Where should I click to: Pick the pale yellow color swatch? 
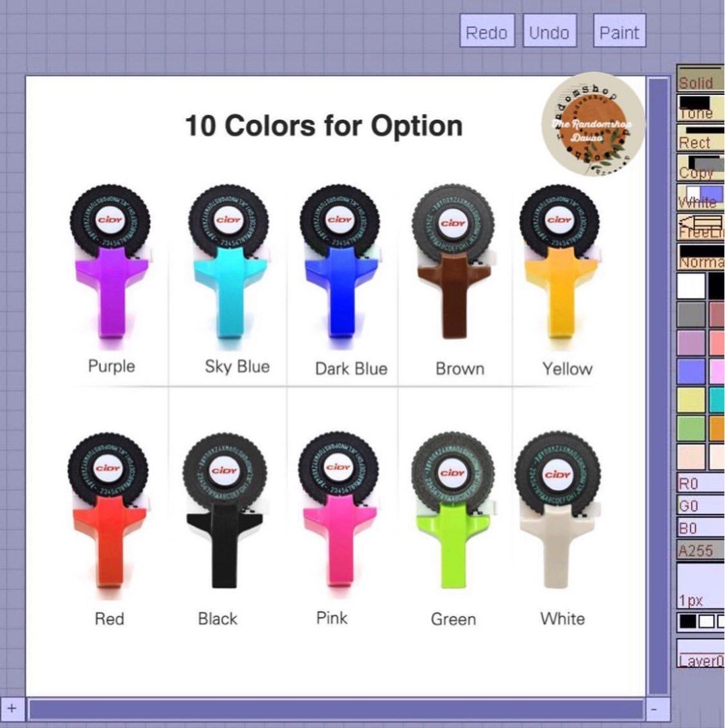point(691,400)
